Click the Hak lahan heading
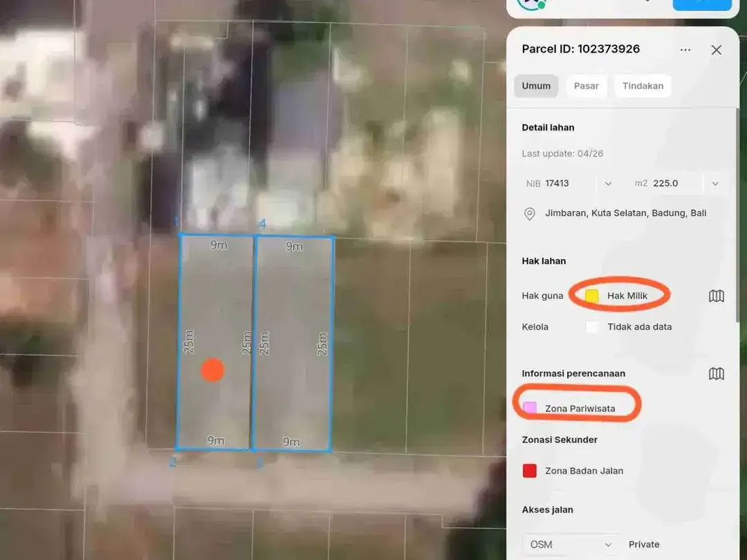747x560 pixels. 544,261
